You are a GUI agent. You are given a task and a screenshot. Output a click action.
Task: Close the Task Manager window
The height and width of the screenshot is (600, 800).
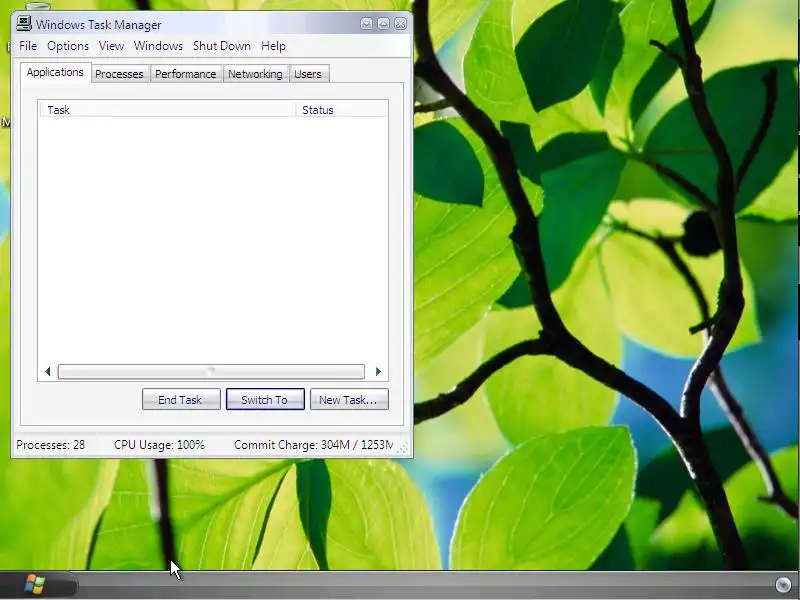pyautogui.click(x=401, y=23)
